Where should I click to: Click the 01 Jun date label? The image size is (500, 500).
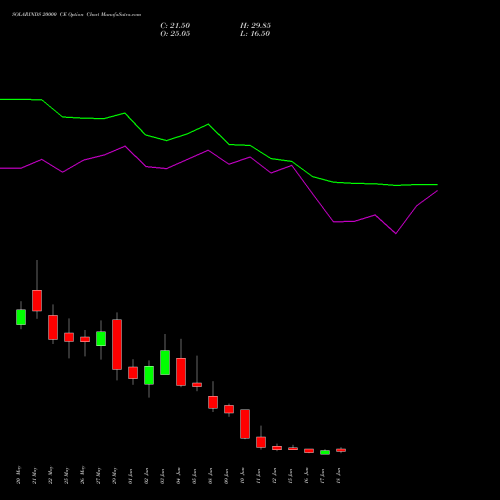coord(131,476)
